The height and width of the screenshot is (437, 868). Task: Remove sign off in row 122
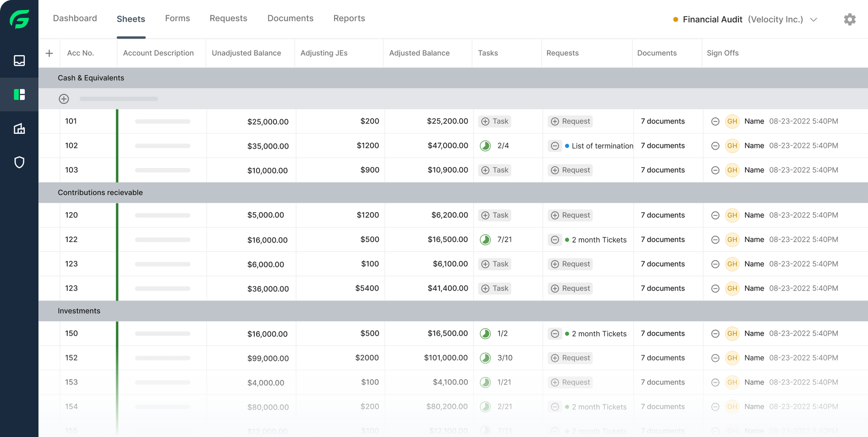715,240
